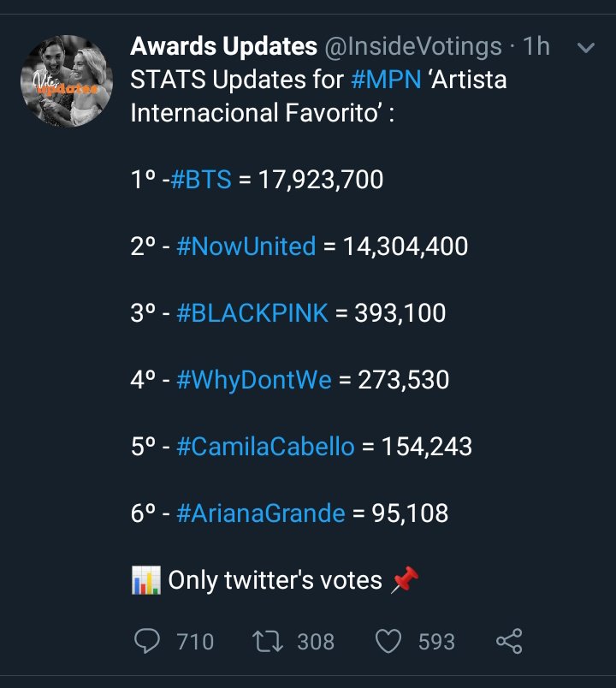Open the Awards Updates display name
This screenshot has height=688, width=616.
(223, 47)
